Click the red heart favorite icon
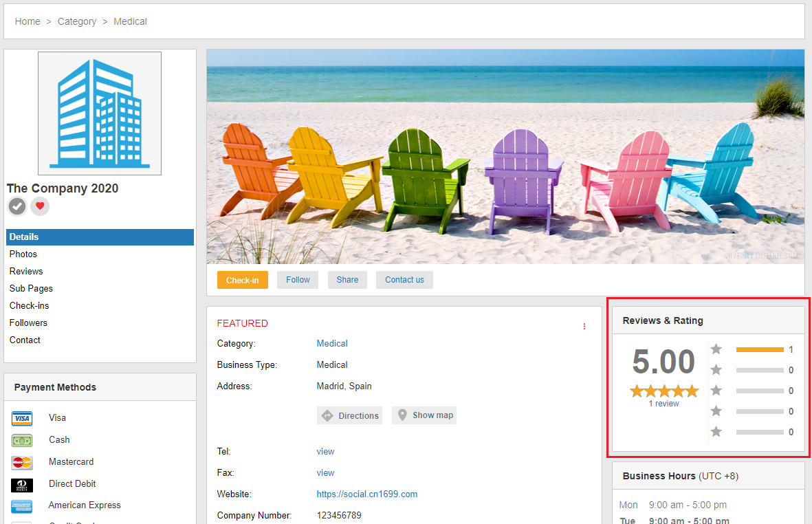The height and width of the screenshot is (524, 812). click(x=40, y=206)
